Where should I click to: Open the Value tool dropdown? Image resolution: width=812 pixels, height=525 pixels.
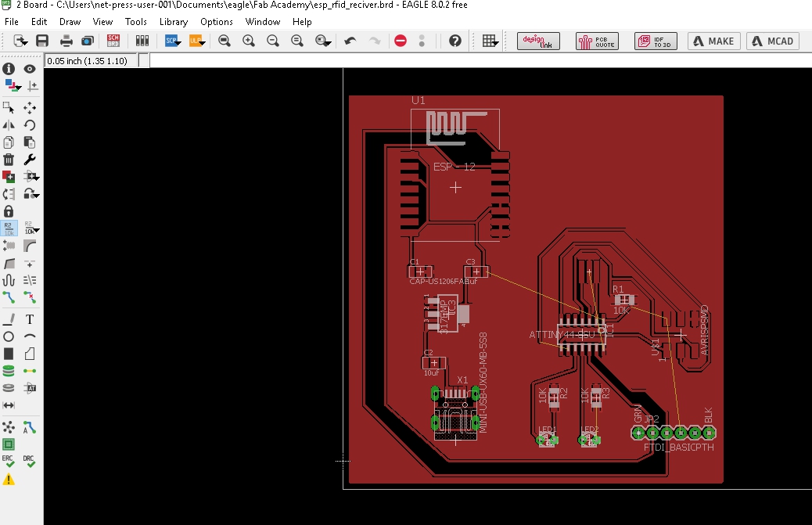point(31,228)
